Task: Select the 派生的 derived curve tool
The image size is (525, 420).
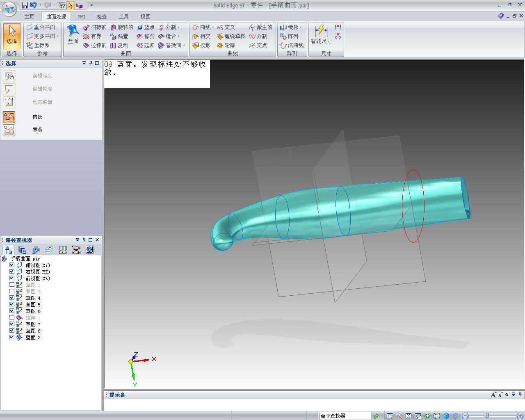Action: 261,27
